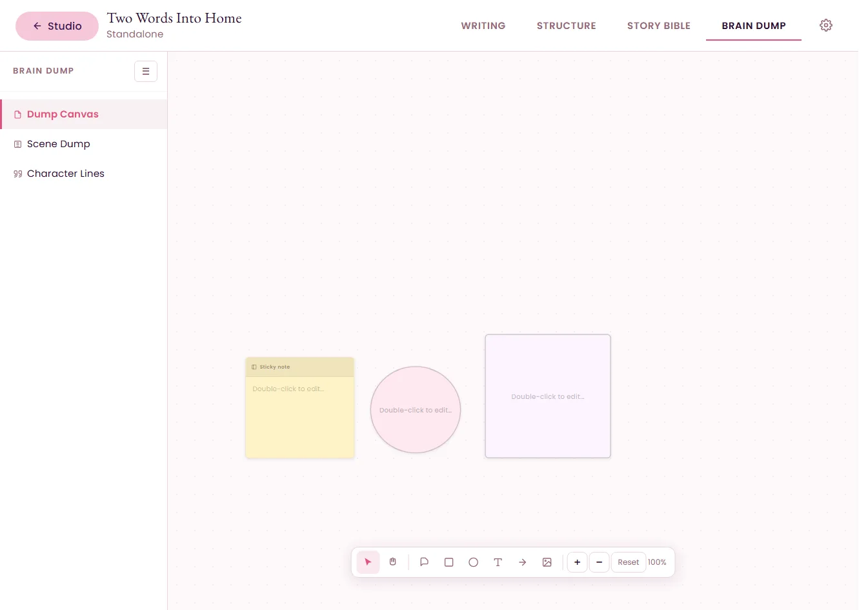Click the project title Two Words Into Home

(174, 18)
